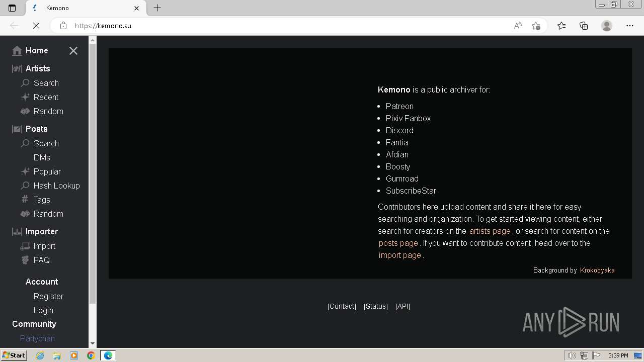Image resolution: width=644 pixels, height=362 pixels.
Task: Open Recent artists
Action: (46, 97)
